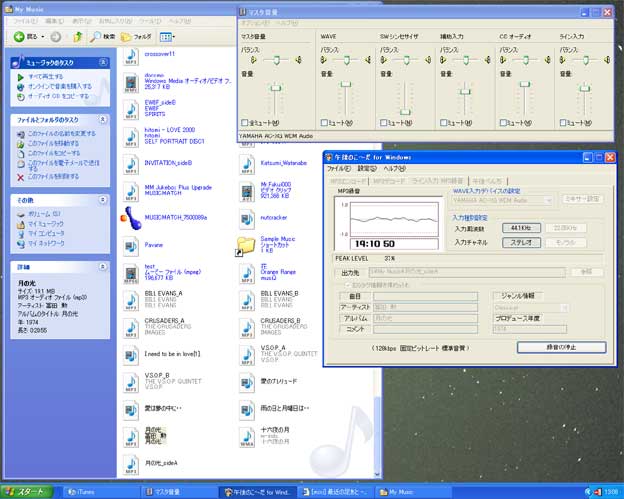The width and height of the screenshot is (624, 499).
Task: Open the MUSICMATCH_7500089a installer icon
Action: (130, 216)
